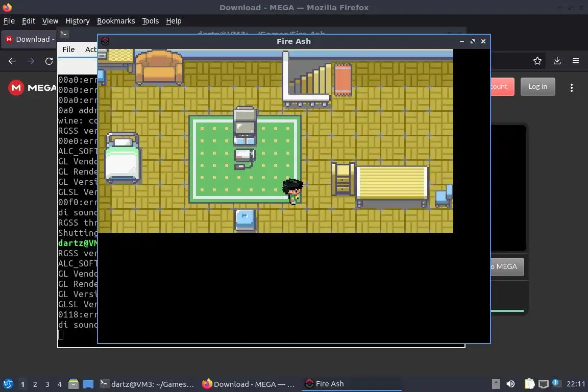Go forward in Firefox
Viewport: 588px width, 392px height.
tap(31, 61)
